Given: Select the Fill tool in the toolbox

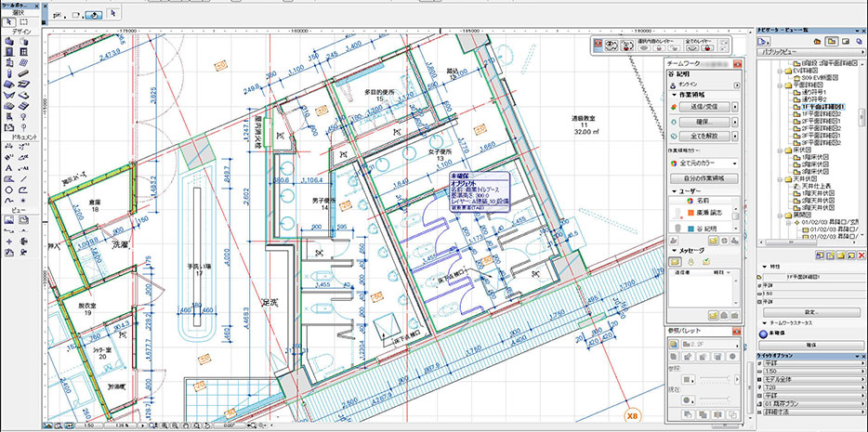Looking at the screenshot, I should 9,178.
